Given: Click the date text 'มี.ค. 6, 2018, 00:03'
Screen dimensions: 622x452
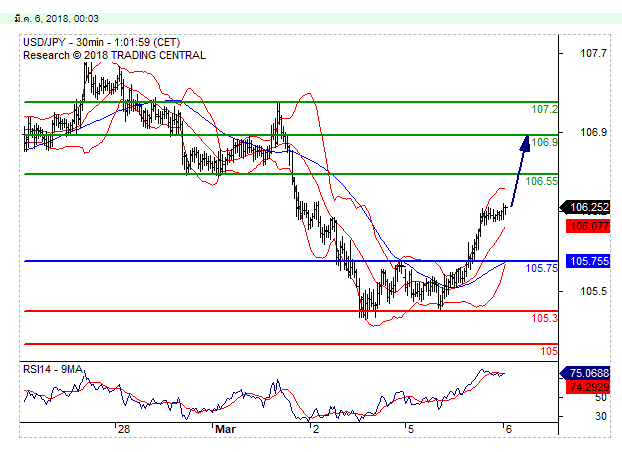Looking at the screenshot, I should pos(56,19).
